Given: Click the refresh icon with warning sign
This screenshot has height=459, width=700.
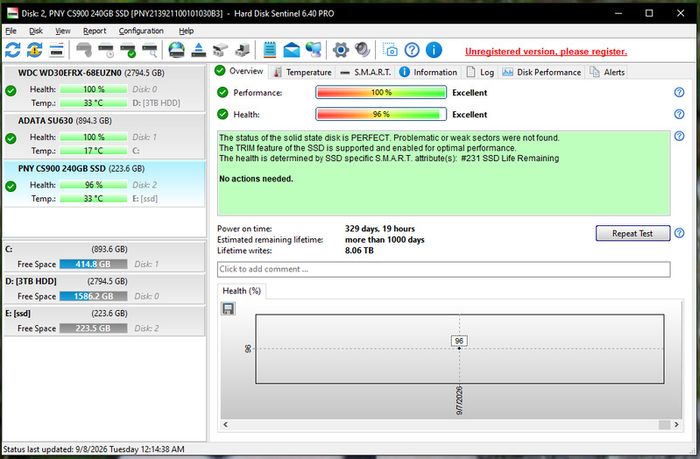Looking at the screenshot, I should (34, 50).
